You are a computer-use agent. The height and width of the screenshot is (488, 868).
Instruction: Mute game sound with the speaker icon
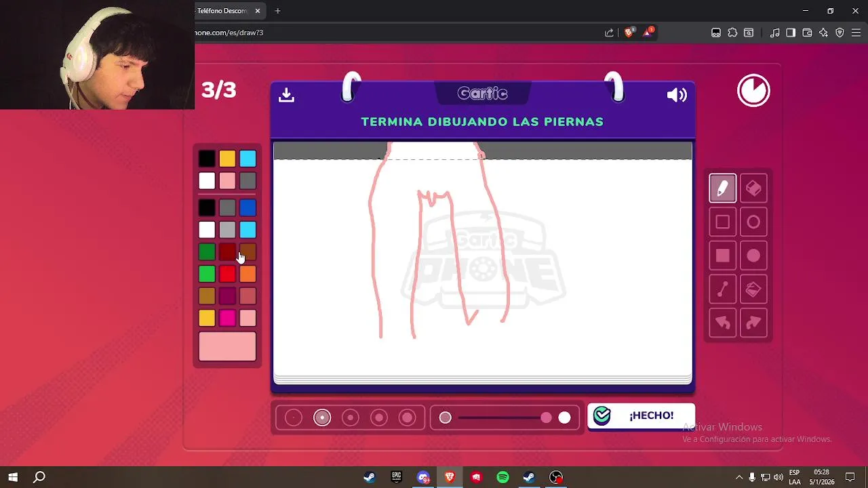tap(677, 95)
